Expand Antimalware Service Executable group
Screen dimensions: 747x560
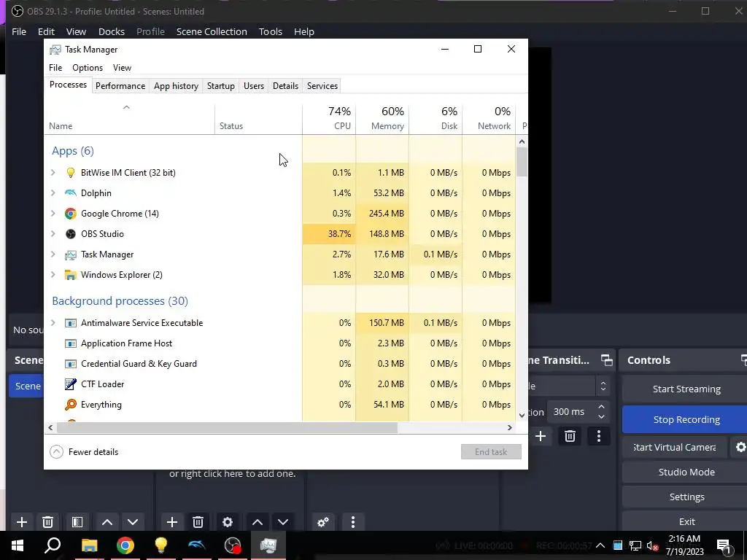tap(53, 323)
